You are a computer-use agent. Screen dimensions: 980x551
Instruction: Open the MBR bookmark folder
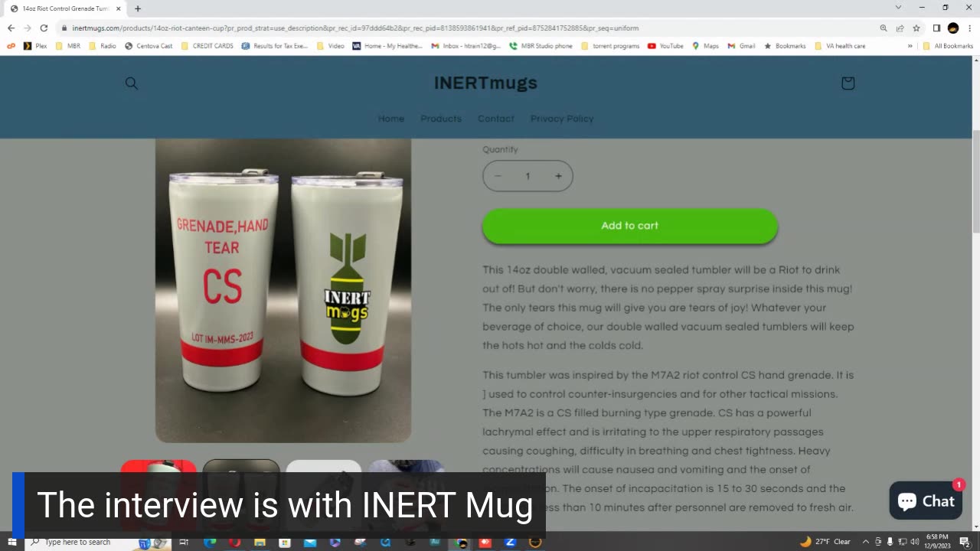point(67,46)
